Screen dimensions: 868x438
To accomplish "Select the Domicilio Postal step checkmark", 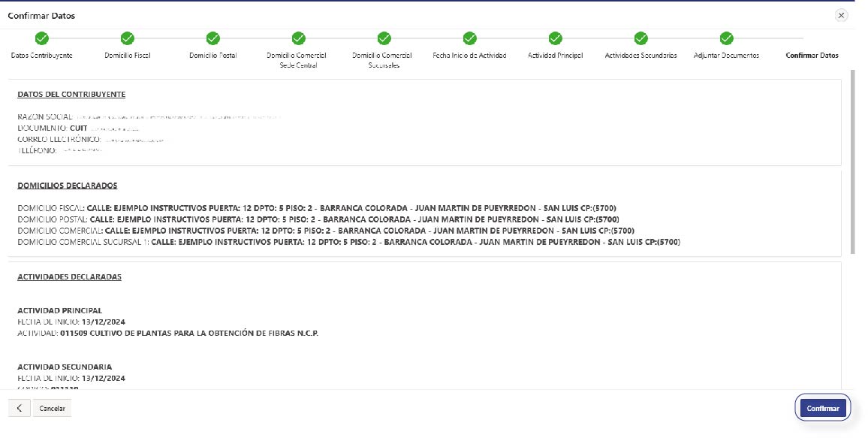I will pyautogui.click(x=213, y=38).
